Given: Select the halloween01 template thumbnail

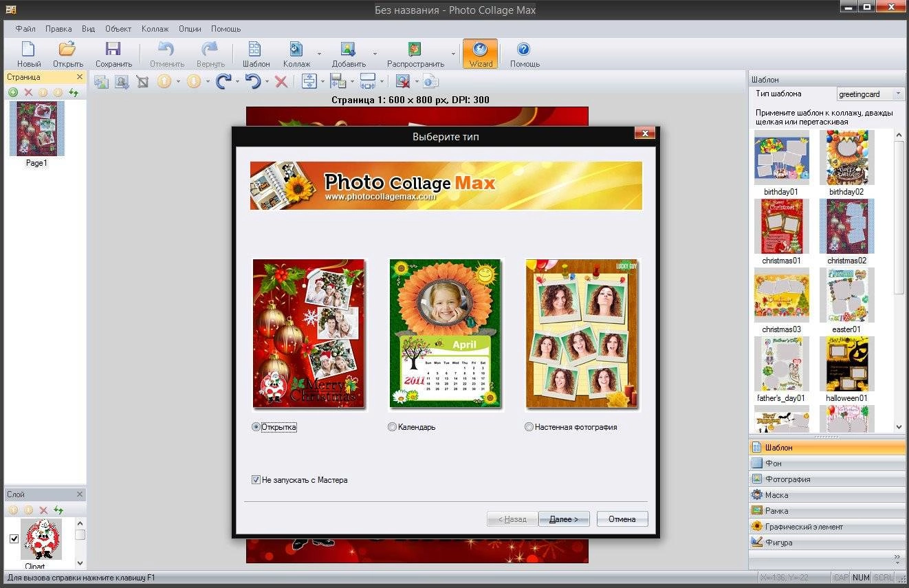Looking at the screenshot, I should pos(847,364).
